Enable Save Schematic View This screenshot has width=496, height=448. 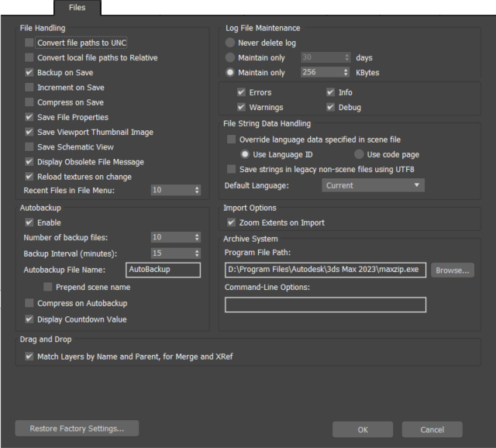[x=29, y=146]
